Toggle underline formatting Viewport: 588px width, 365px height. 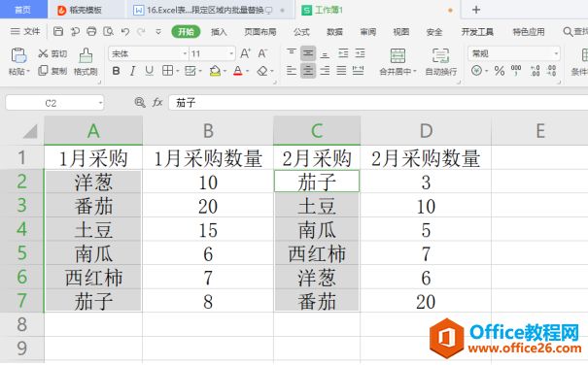pos(150,71)
